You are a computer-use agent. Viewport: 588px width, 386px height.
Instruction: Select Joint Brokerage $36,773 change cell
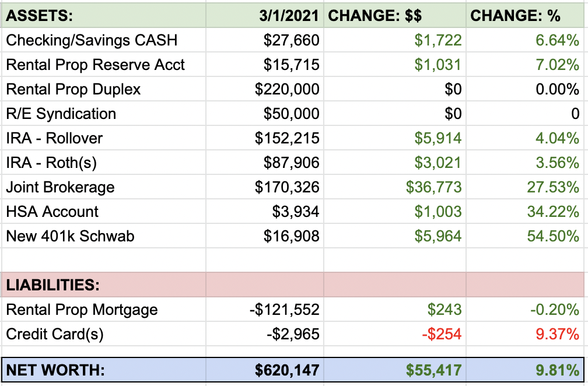[x=434, y=187]
